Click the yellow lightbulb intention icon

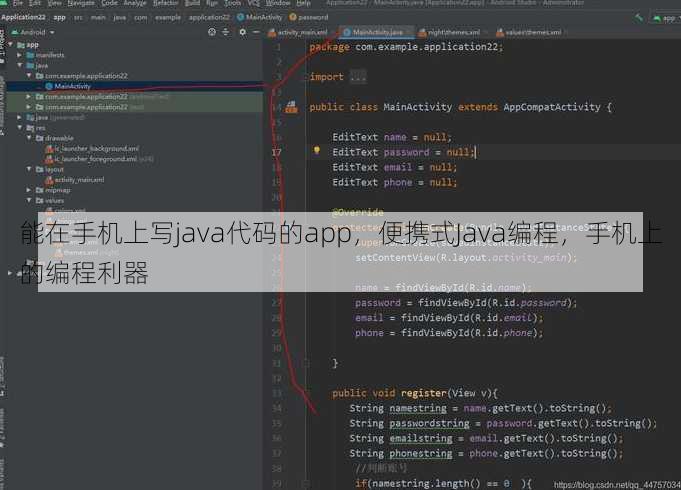pyautogui.click(x=317, y=151)
